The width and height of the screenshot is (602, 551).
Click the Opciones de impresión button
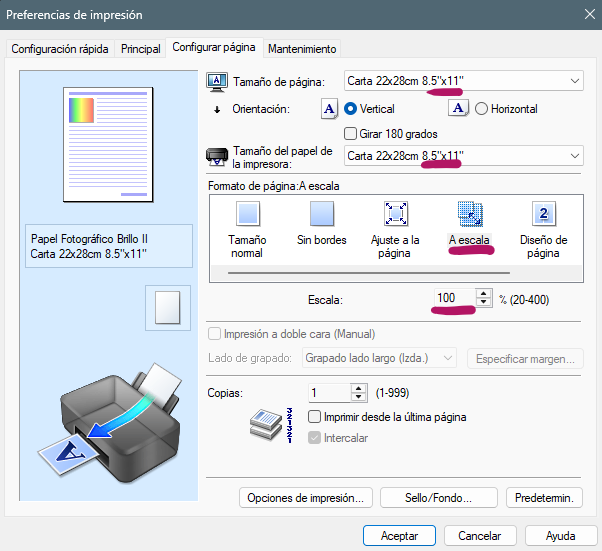[306, 497]
